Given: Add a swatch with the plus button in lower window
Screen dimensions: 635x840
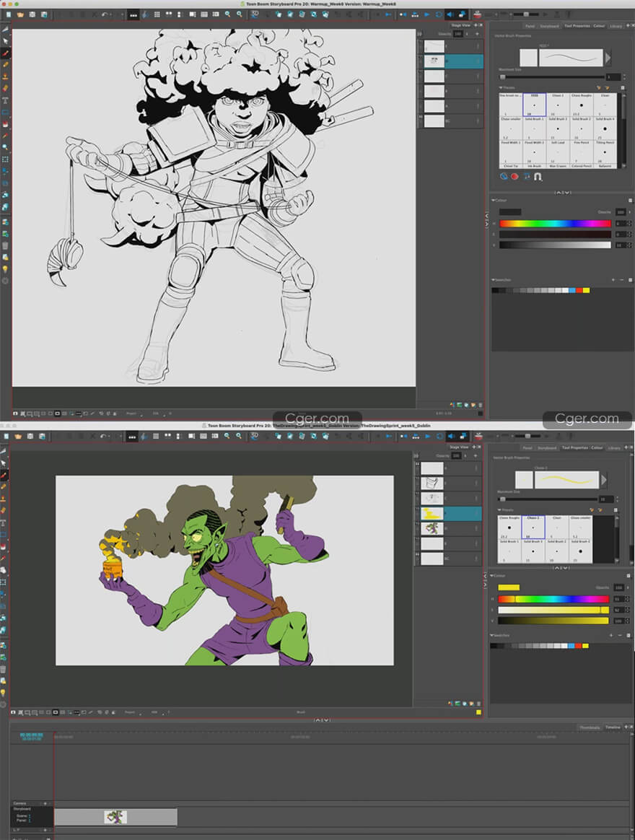Looking at the screenshot, I should coord(612,635).
